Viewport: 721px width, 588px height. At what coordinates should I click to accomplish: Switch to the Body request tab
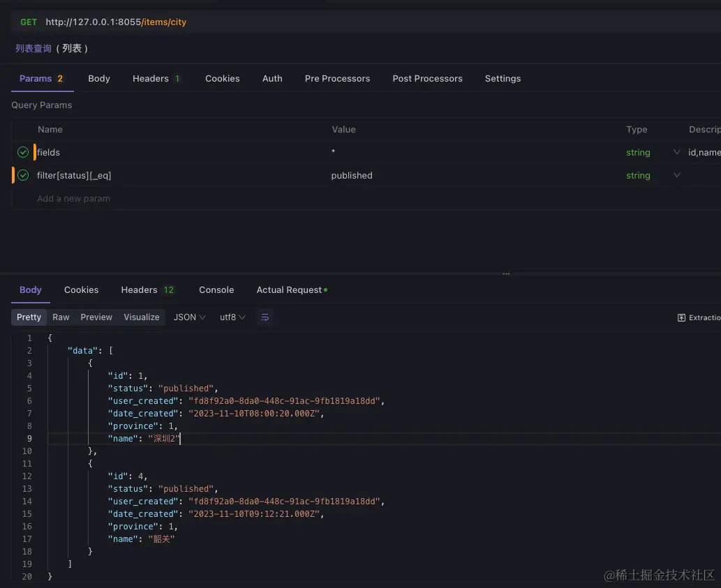click(x=98, y=78)
